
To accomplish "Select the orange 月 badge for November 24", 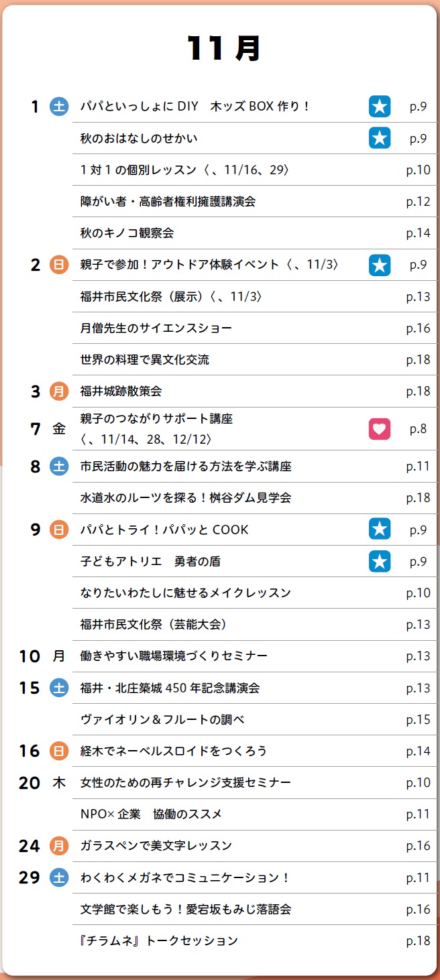I will [59, 846].
